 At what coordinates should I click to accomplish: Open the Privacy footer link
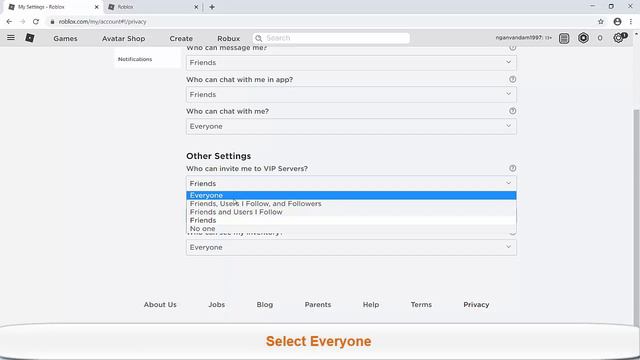coord(476,304)
